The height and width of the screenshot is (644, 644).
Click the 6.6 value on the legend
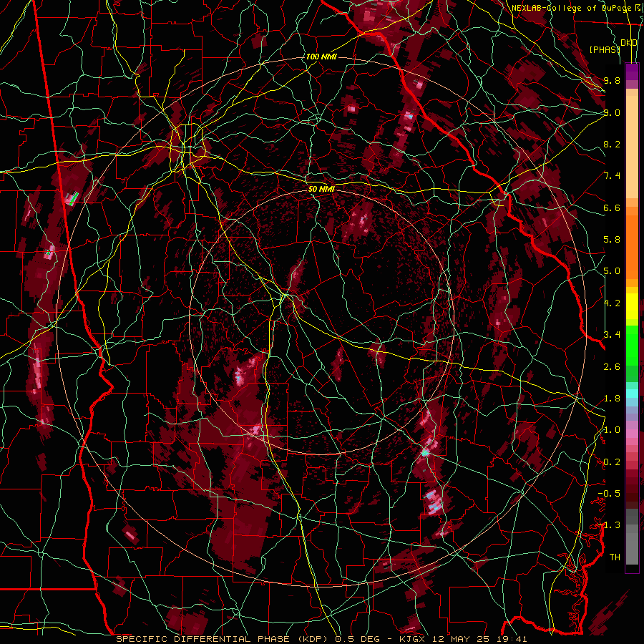click(612, 208)
